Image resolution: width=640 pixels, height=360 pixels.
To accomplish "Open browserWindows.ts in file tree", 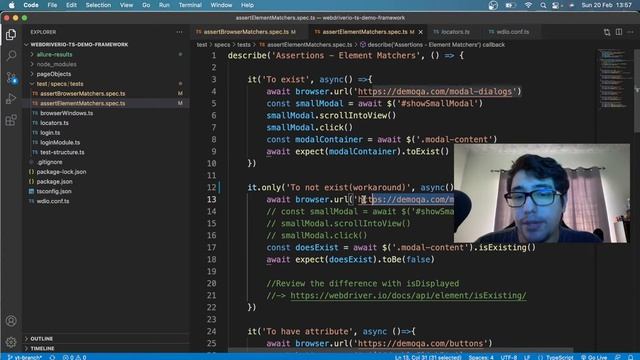I will point(67,113).
